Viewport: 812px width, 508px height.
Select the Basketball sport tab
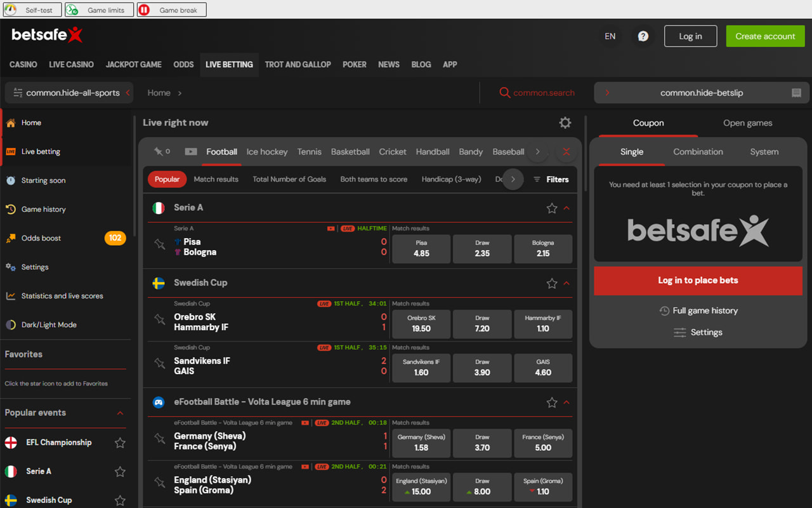(350, 152)
